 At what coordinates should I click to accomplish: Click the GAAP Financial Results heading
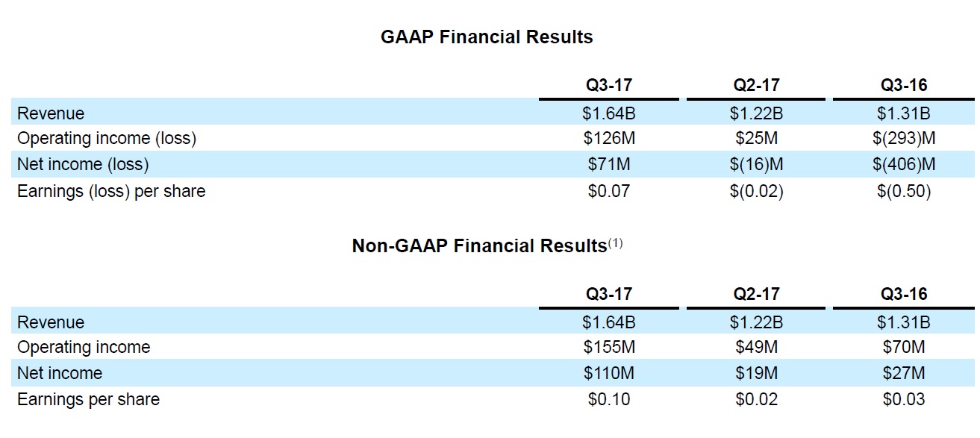pos(487,37)
